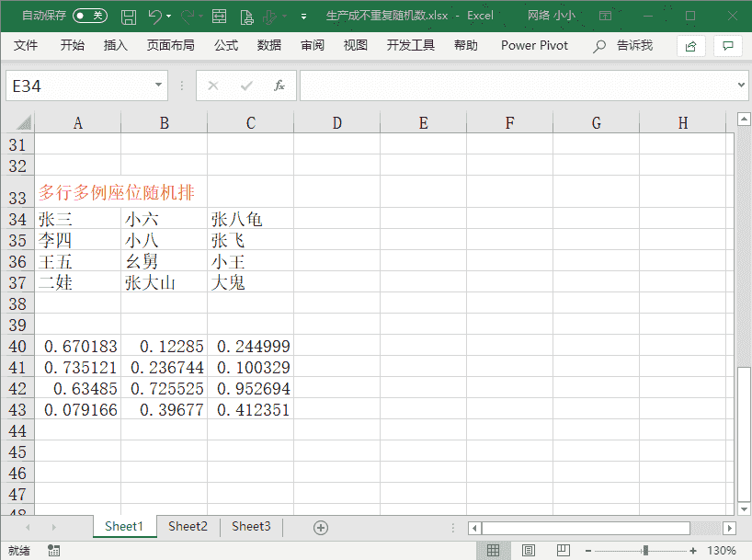This screenshot has width=752, height=560.
Task: Switch to Sheet2 tab
Action: [188, 526]
